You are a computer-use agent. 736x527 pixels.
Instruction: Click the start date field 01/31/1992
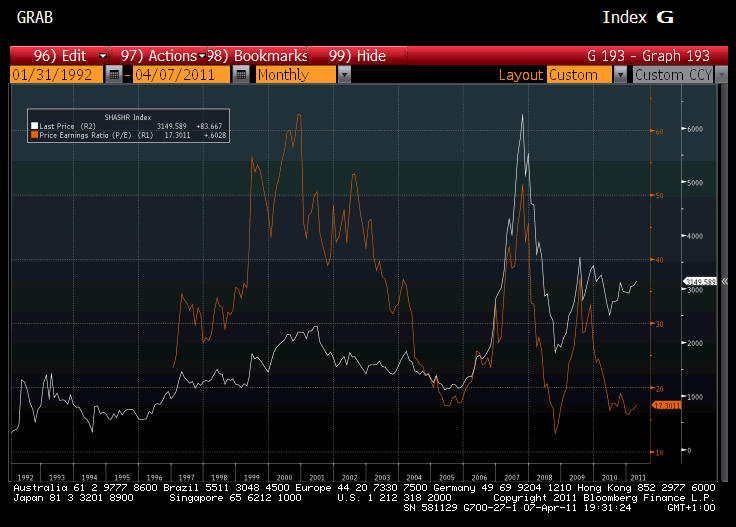pyautogui.click(x=56, y=75)
